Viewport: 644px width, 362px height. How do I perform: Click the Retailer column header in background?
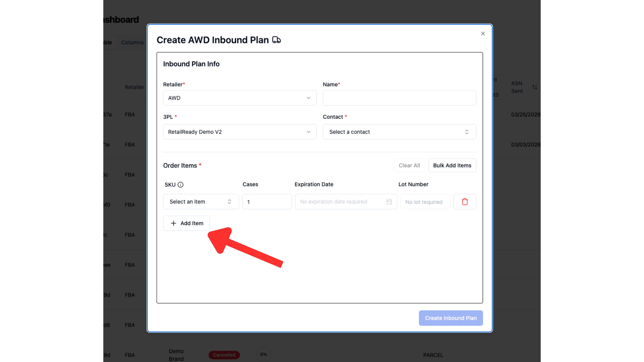pyautogui.click(x=135, y=87)
